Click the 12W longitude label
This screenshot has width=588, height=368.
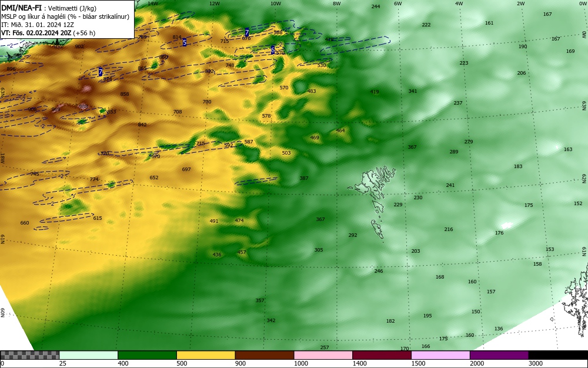click(x=215, y=4)
